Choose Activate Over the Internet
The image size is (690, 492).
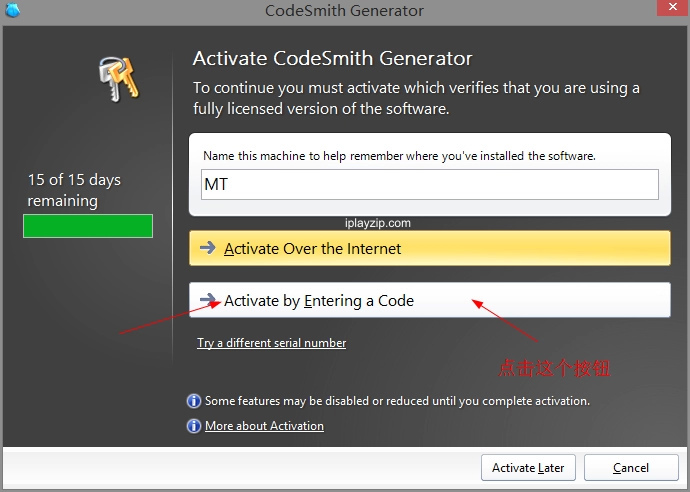pyautogui.click(x=429, y=248)
